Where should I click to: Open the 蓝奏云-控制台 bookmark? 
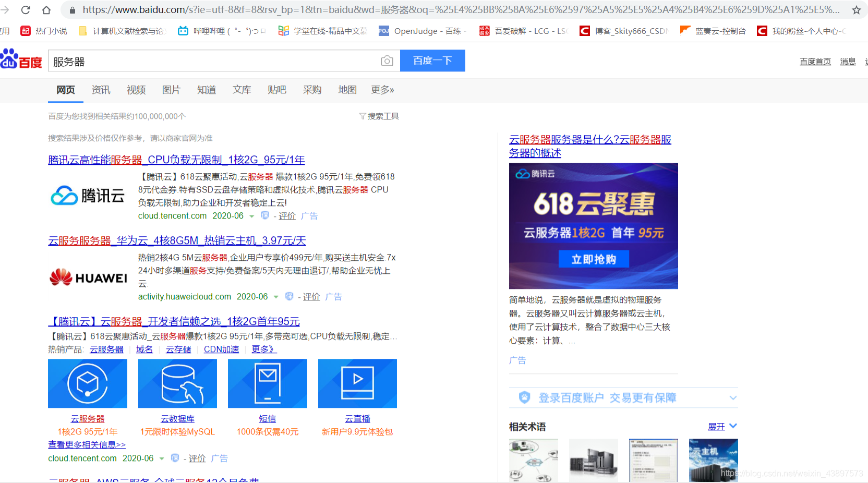pyautogui.click(x=713, y=31)
